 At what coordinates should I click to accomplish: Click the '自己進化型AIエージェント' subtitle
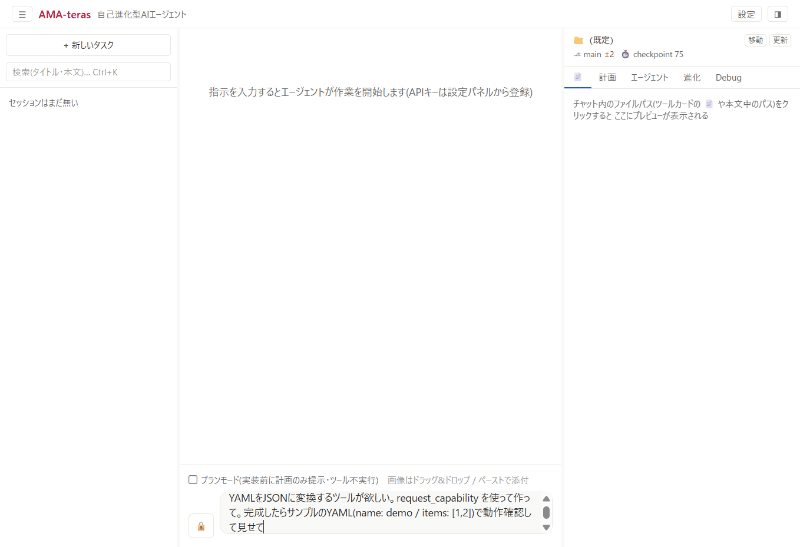pyautogui.click(x=142, y=15)
